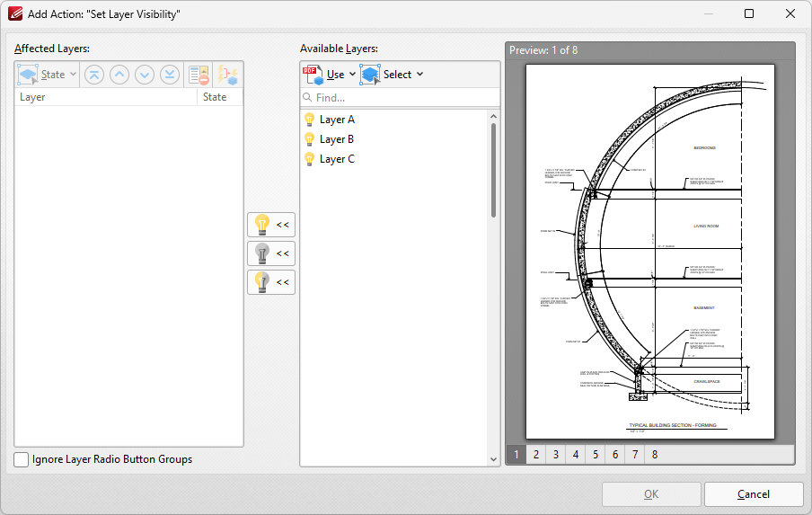812x515 pixels.
Task: Switch preview to page 3
Action: click(x=556, y=455)
